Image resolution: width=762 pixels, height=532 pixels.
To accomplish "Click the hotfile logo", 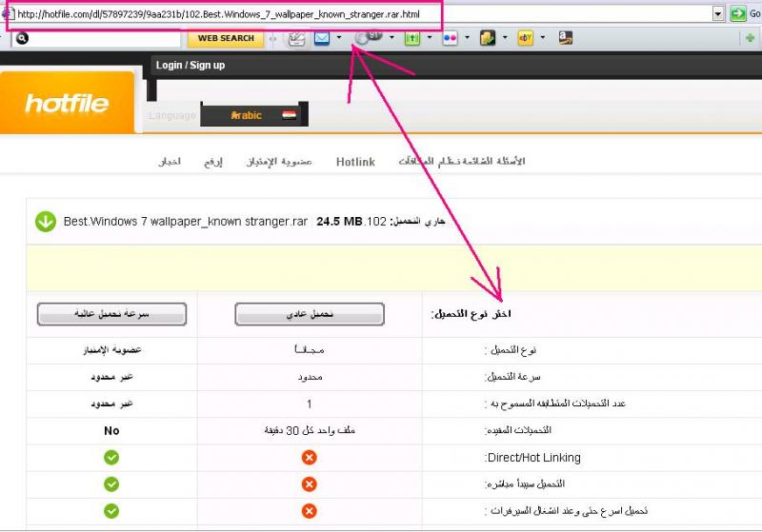I will (67, 104).
